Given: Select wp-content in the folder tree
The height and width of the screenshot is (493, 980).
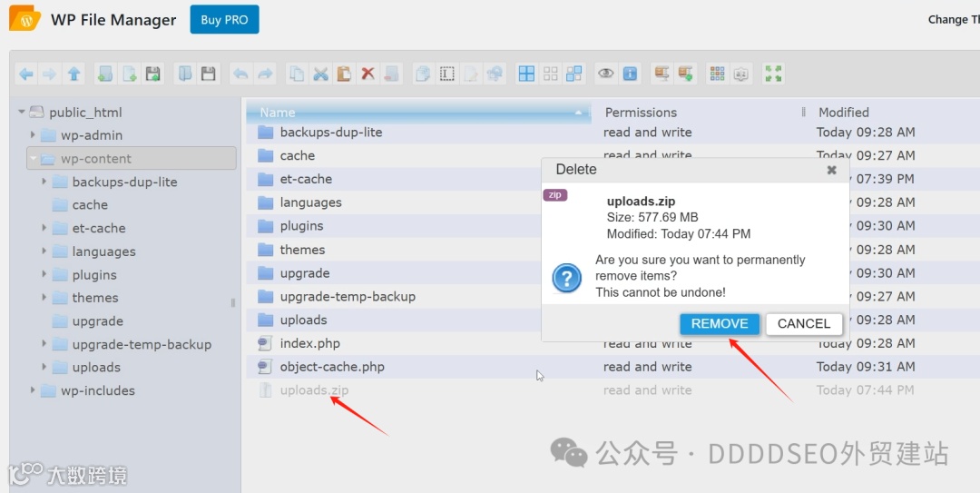Looking at the screenshot, I should 132,158.
